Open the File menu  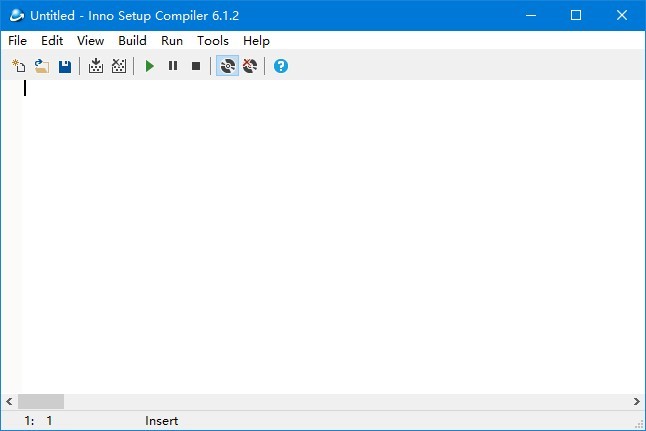click(x=17, y=41)
